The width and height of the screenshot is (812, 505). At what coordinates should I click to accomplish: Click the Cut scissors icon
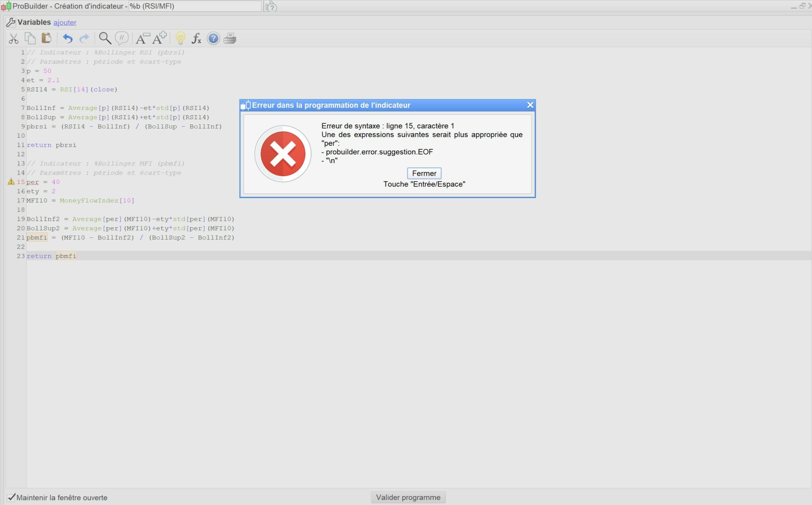click(13, 38)
